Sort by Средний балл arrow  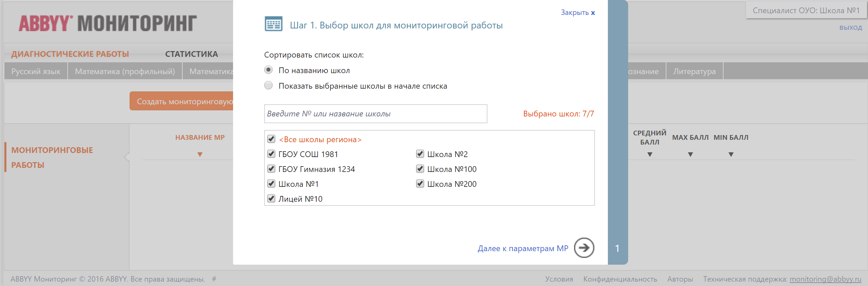coord(649,155)
